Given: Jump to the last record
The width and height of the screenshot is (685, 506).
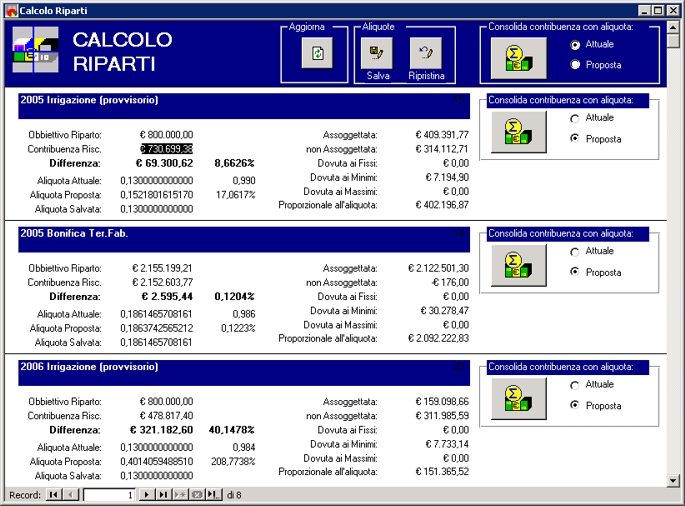Looking at the screenshot, I should 163,495.
